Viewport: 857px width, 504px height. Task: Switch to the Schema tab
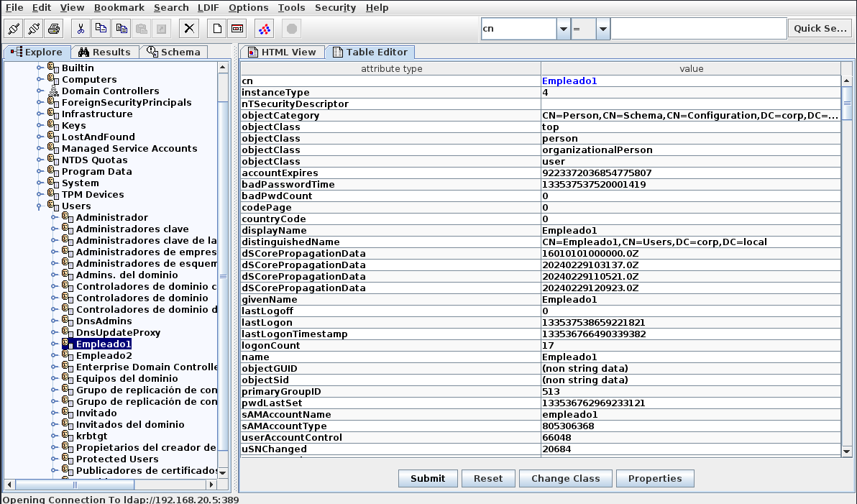[x=173, y=52]
